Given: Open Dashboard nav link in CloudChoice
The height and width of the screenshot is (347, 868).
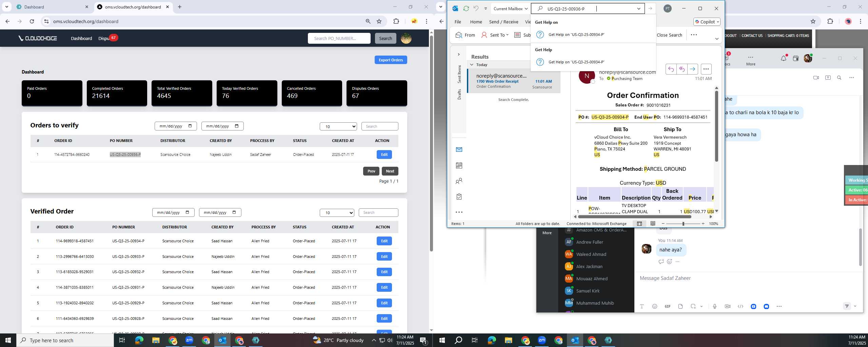Looking at the screenshot, I should click(81, 38).
